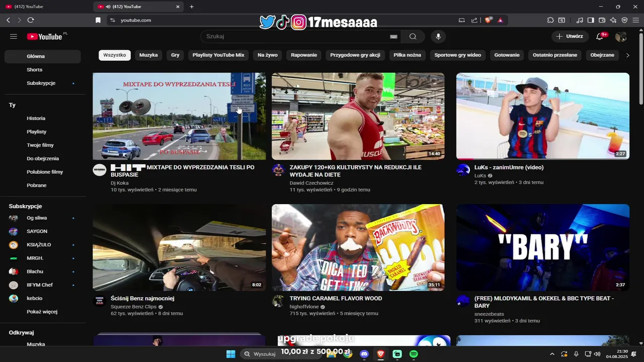Open the YouTube hamburger guide menu
Viewport: 644px width, 362px height.
pos(14,37)
